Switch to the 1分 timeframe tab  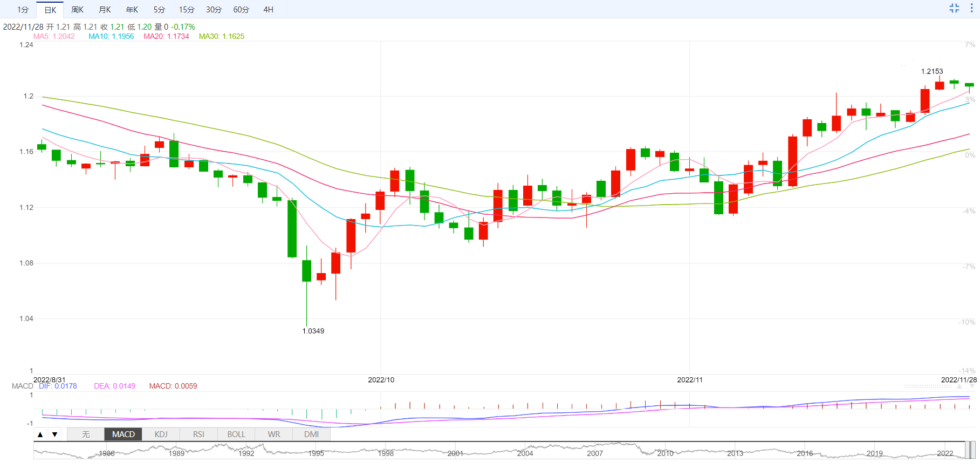[23, 10]
